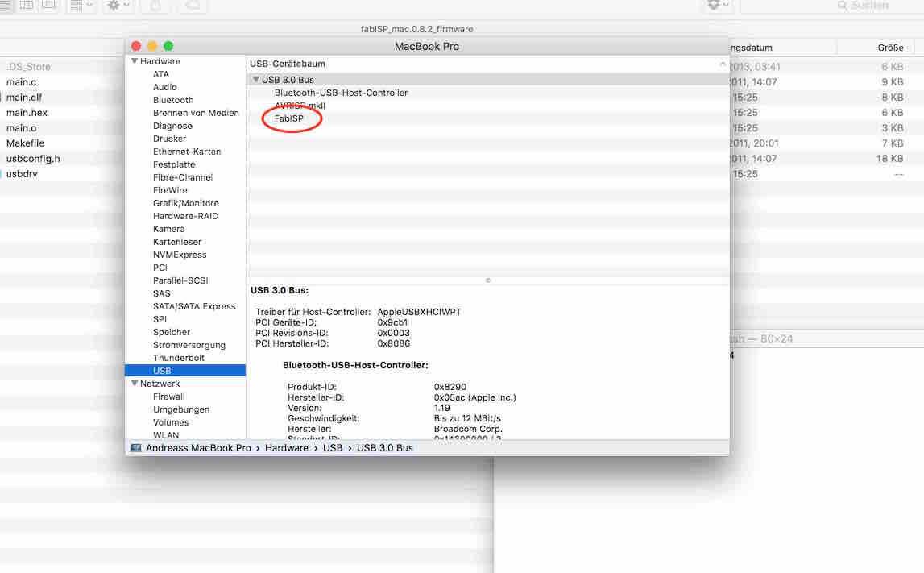
Task: Choose Volumes under Netzwerk
Action: [x=171, y=422]
